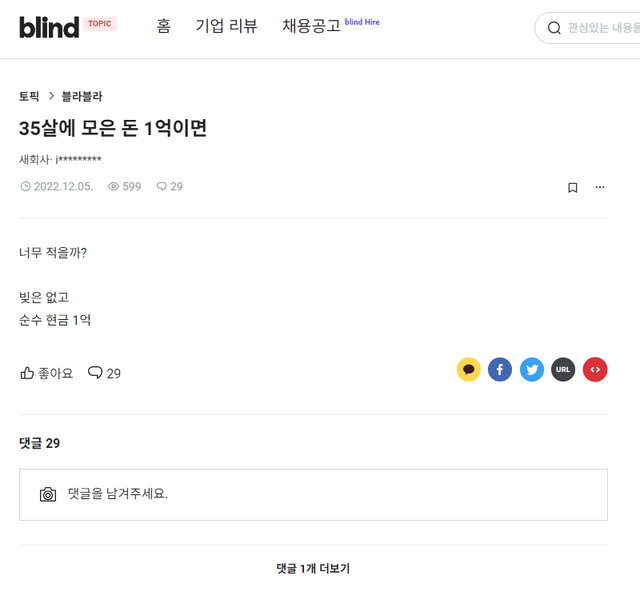Share the post on Facebook

500,370
